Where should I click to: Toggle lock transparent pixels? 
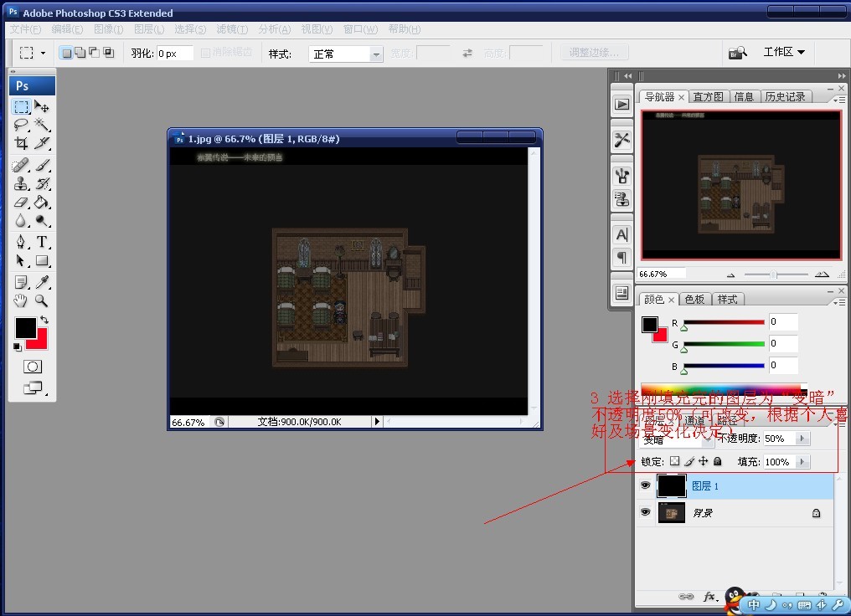click(x=674, y=461)
